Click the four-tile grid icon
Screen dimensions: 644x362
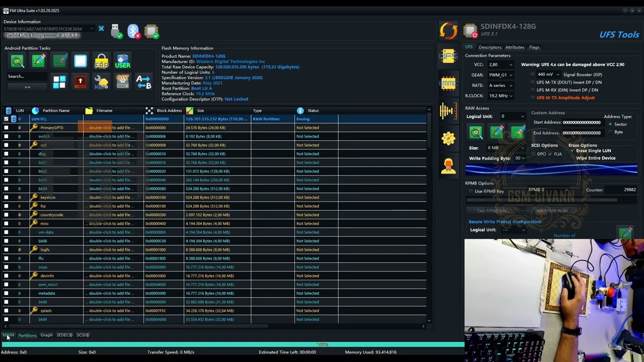coord(59,82)
